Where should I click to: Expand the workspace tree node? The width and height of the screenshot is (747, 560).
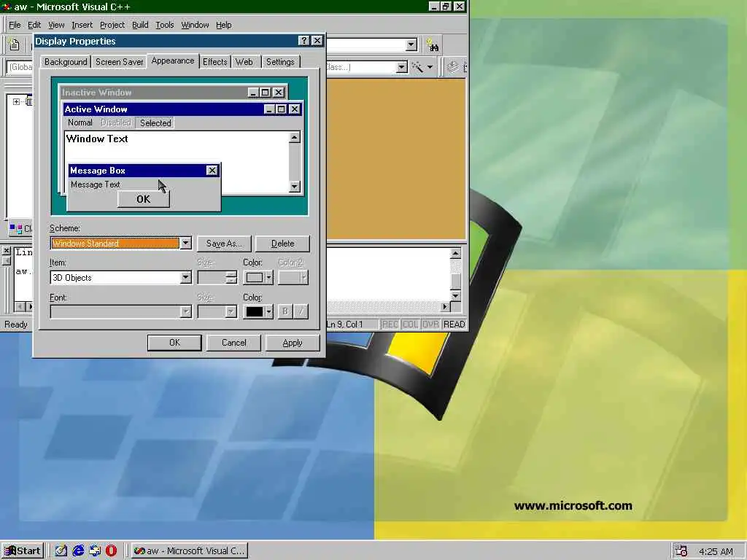point(16,101)
